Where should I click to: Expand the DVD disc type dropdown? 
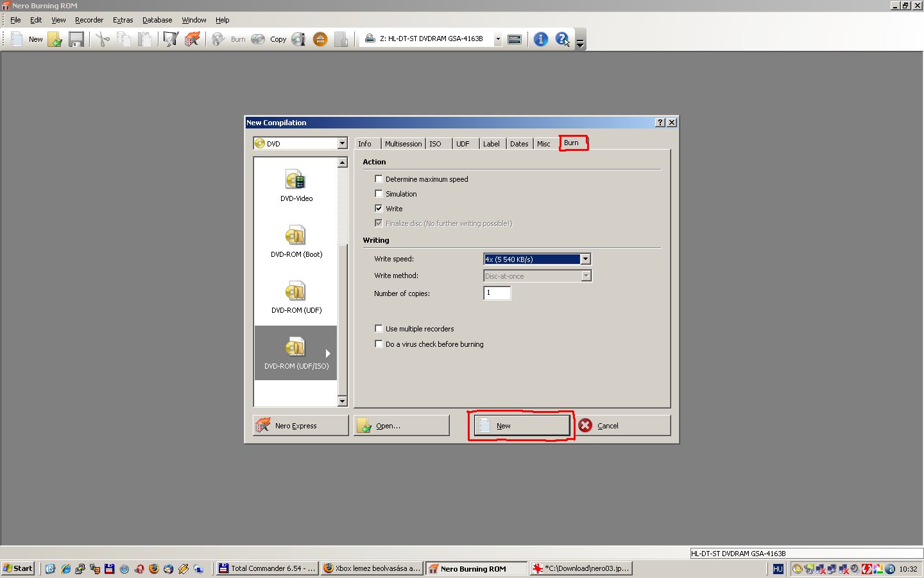[x=342, y=143]
